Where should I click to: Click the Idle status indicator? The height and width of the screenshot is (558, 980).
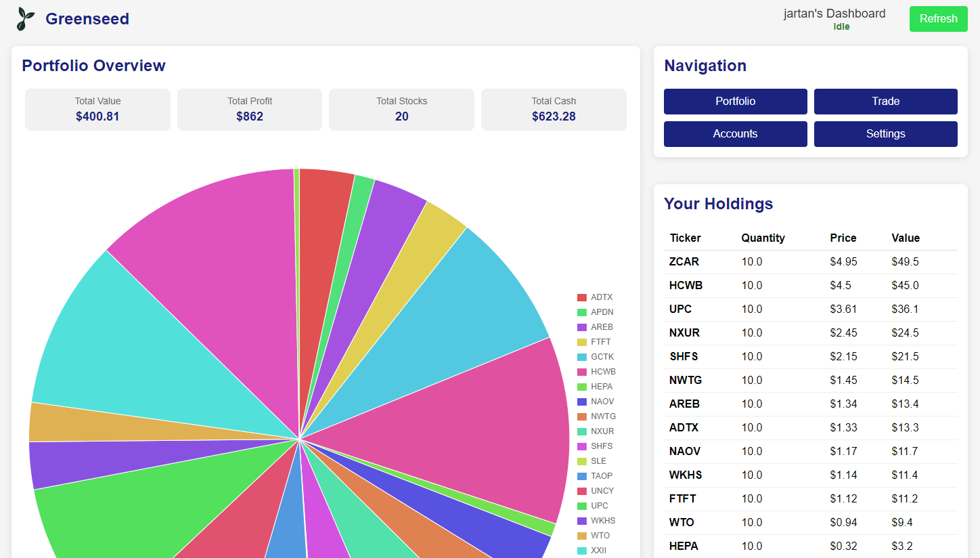point(841,26)
